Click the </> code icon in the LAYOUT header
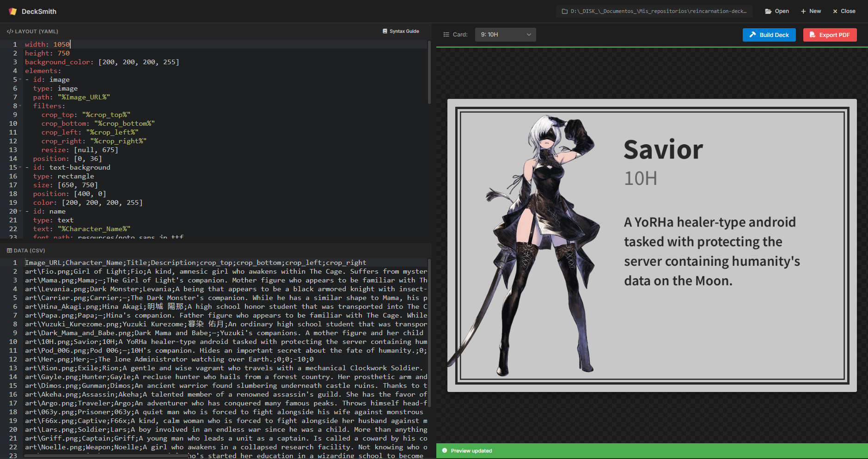Image resolution: width=868 pixels, height=459 pixels. click(x=10, y=31)
